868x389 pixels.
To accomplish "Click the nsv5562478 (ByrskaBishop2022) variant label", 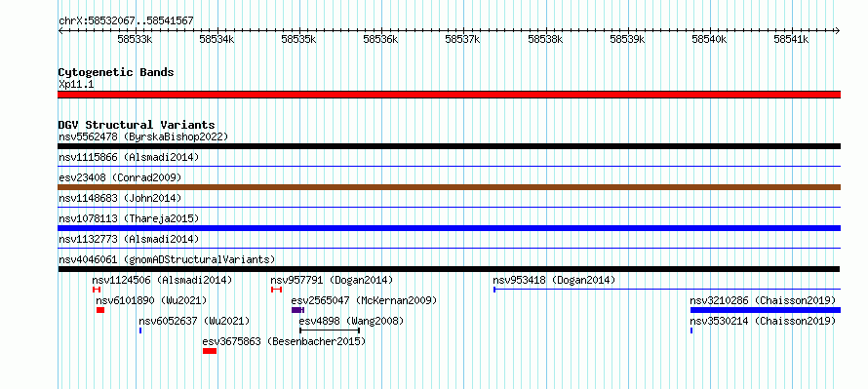I will pos(143,136).
